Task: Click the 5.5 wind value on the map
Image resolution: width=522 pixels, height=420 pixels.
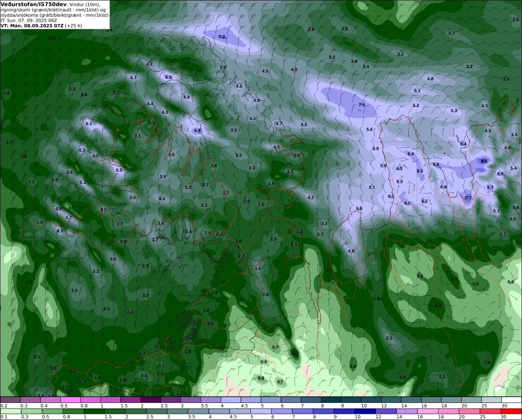Action: 119,170
